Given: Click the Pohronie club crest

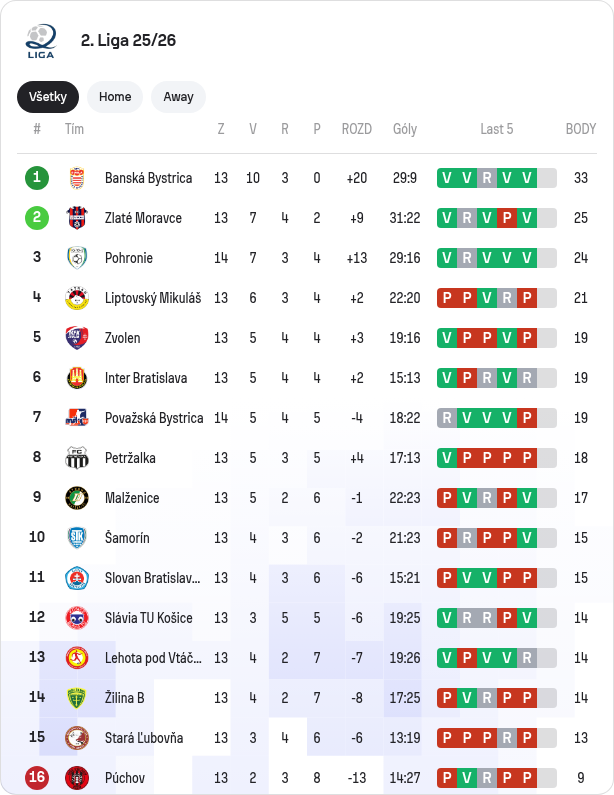Looking at the screenshot, I should (x=77, y=258).
